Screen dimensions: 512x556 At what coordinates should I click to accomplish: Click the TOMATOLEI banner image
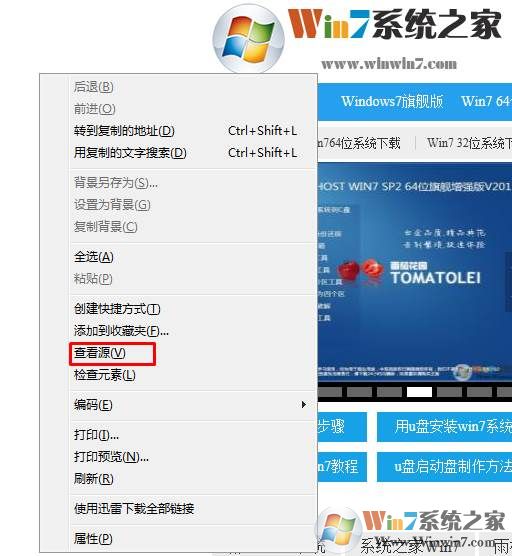415,272
